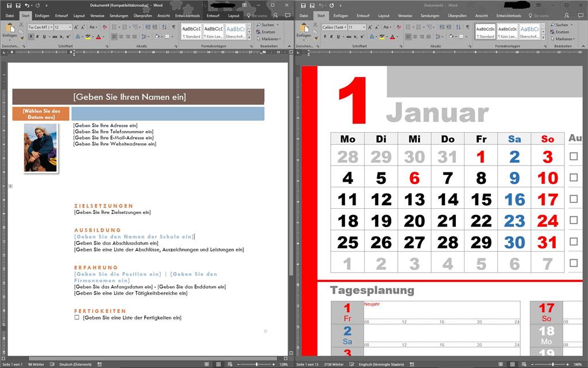Choose yellow highlight color in Dokument4
The width and height of the screenshot is (588, 368).
point(87,37)
